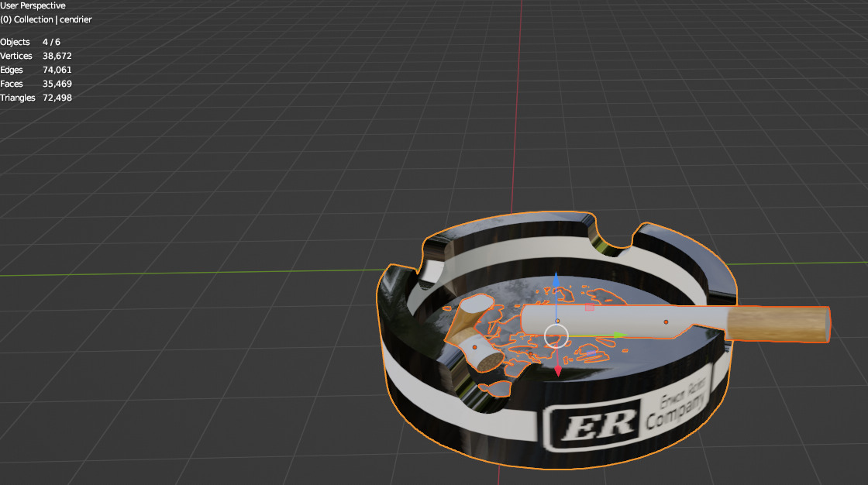868x485 pixels.
Task: Click the "Objects 4 / 6" statistic
Action: click(30, 42)
